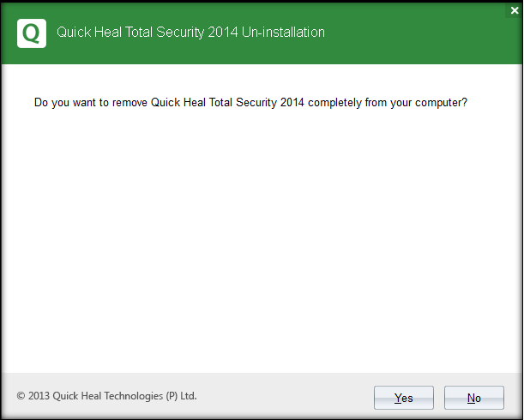Click the © symbol in the footer
Viewport: 524px width, 420px height.
[x=21, y=396]
